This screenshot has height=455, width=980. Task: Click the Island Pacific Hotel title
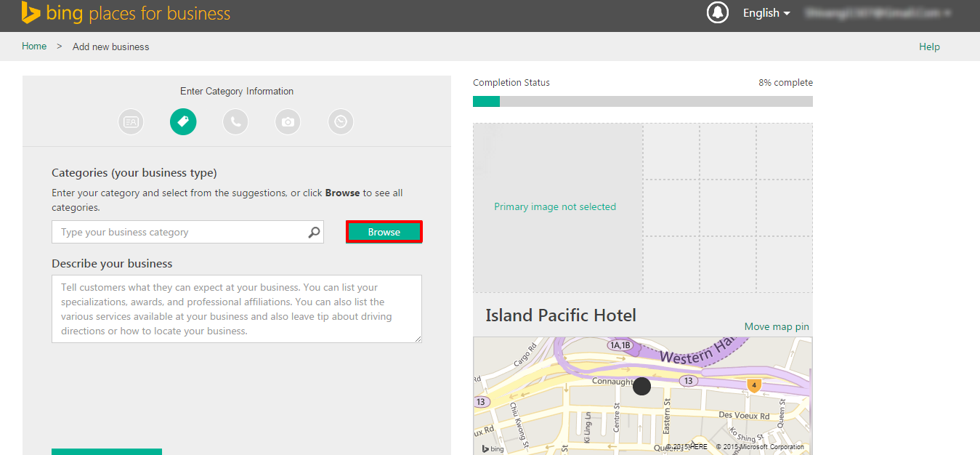(x=561, y=315)
